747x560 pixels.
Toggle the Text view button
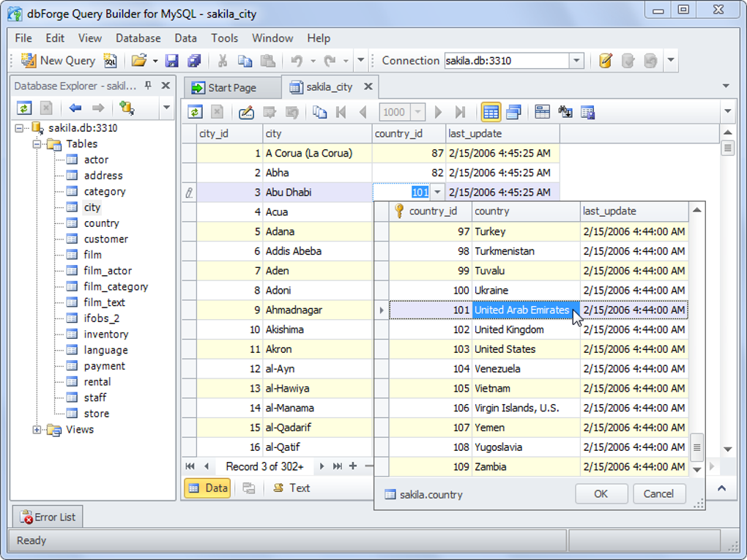click(x=291, y=488)
